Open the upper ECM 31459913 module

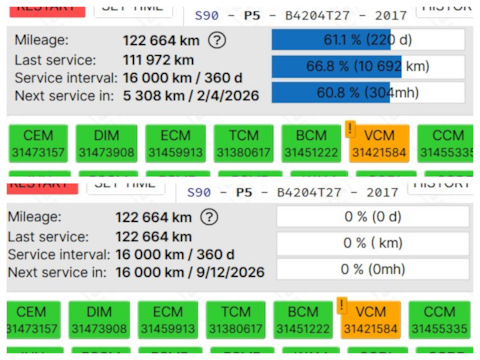click(176, 144)
